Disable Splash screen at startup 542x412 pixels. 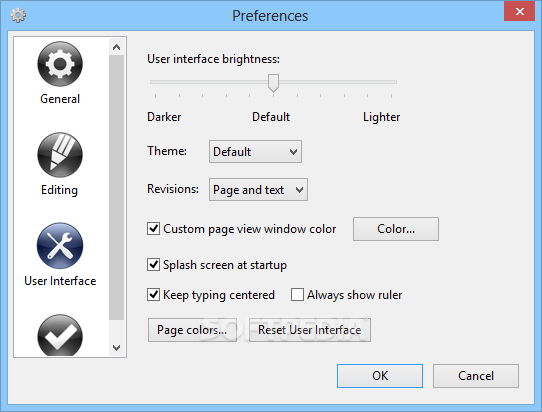pyautogui.click(x=153, y=265)
